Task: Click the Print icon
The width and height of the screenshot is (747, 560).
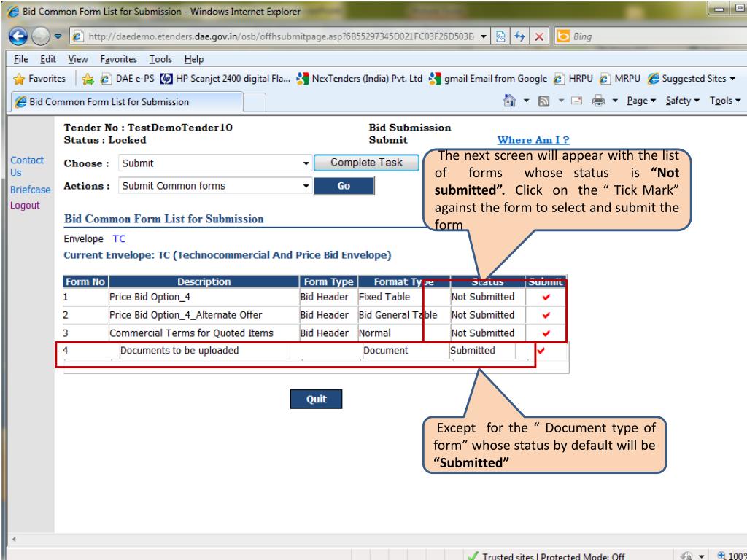Action: [598, 101]
